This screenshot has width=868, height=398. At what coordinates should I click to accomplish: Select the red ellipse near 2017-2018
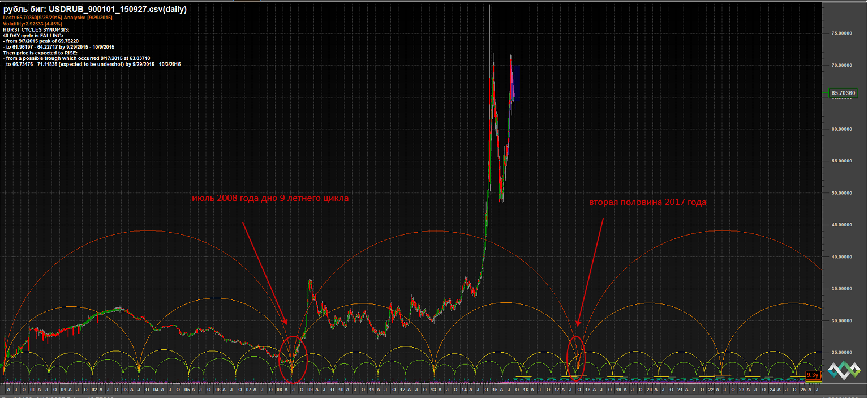(575, 358)
